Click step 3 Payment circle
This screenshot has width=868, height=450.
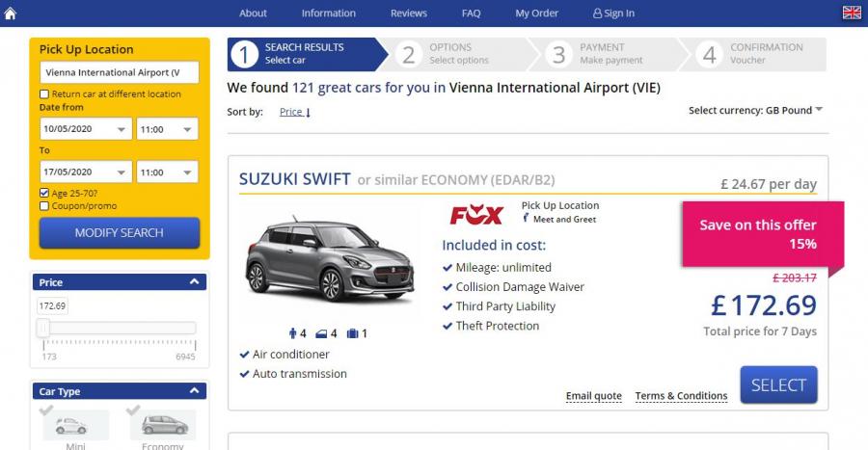559,55
